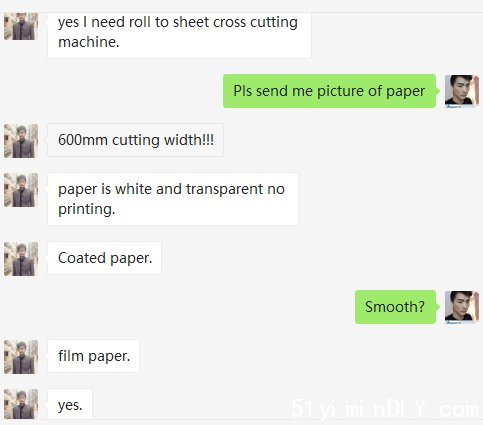
Task: Select the 'paper is white and transparent' bubble
Action: tap(173, 199)
